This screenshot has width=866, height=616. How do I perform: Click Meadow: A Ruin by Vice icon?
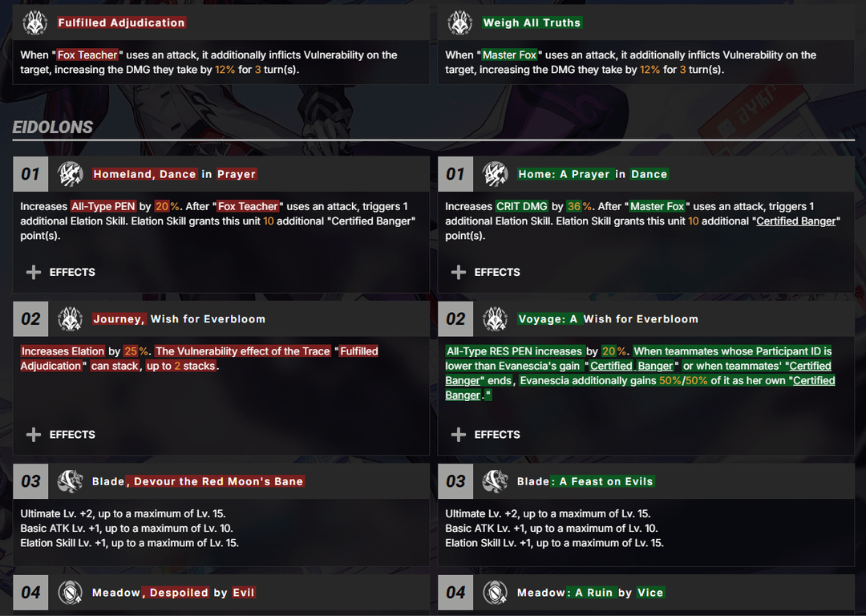(x=495, y=592)
